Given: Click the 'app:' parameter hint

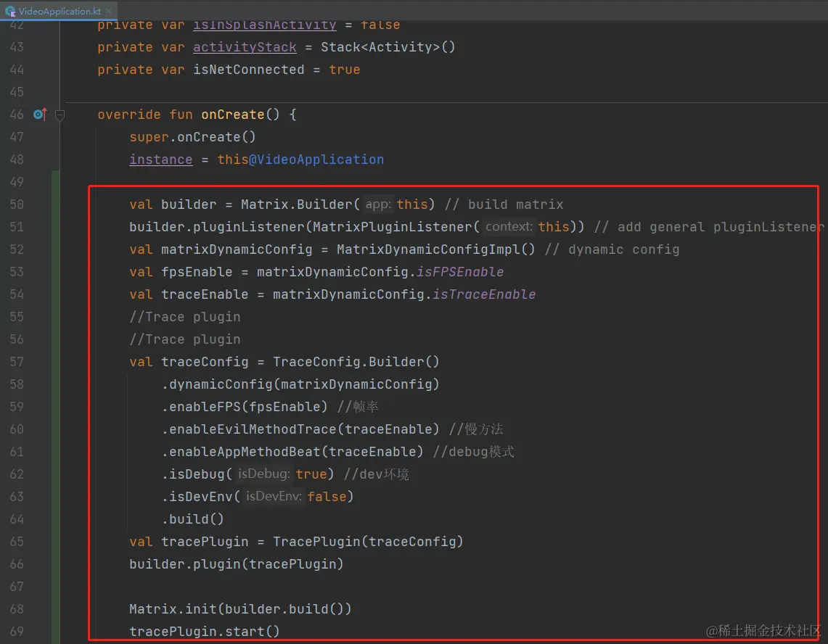Looking at the screenshot, I should coord(378,205).
